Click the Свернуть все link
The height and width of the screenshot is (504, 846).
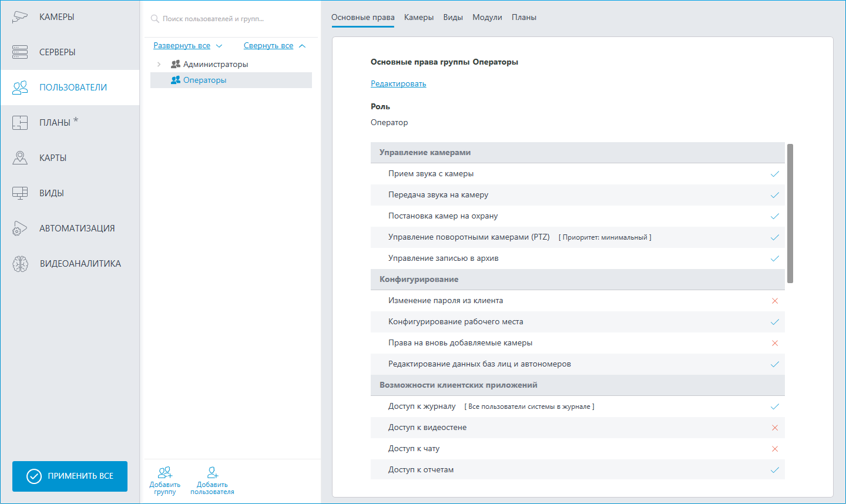[x=268, y=46]
